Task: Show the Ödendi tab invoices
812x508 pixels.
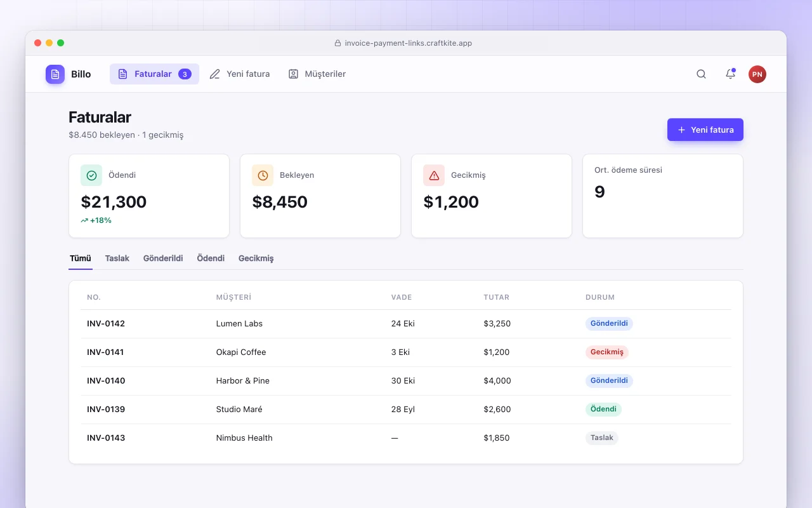Action: (x=211, y=258)
